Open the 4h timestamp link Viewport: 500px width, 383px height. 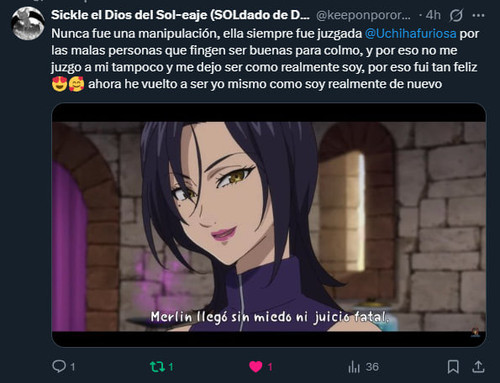(x=433, y=15)
